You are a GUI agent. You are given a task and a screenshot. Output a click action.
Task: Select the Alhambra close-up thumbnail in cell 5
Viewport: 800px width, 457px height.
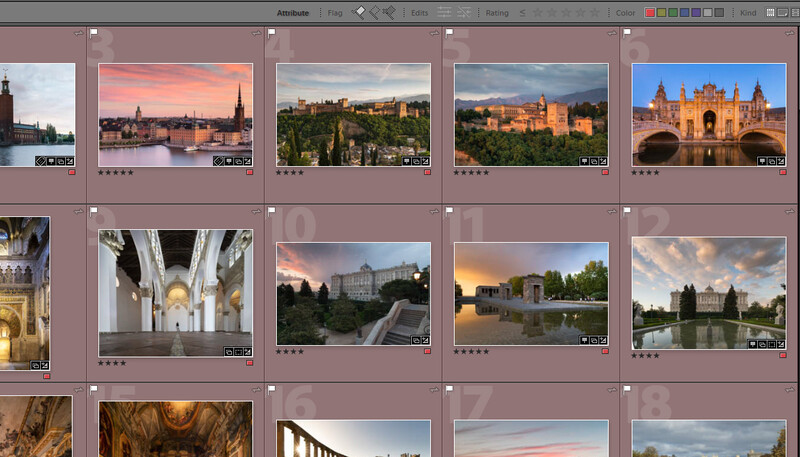[x=531, y=115]
